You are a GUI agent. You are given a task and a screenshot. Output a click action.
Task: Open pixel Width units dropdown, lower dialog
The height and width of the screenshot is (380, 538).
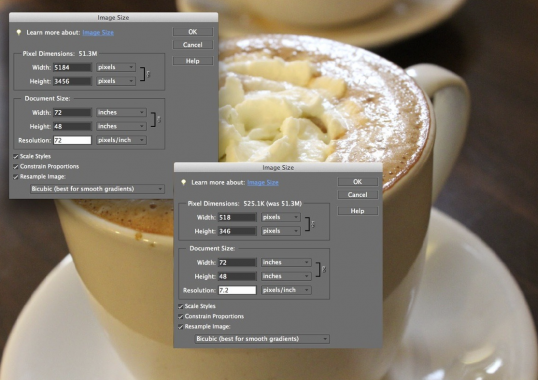pos(281,217)
